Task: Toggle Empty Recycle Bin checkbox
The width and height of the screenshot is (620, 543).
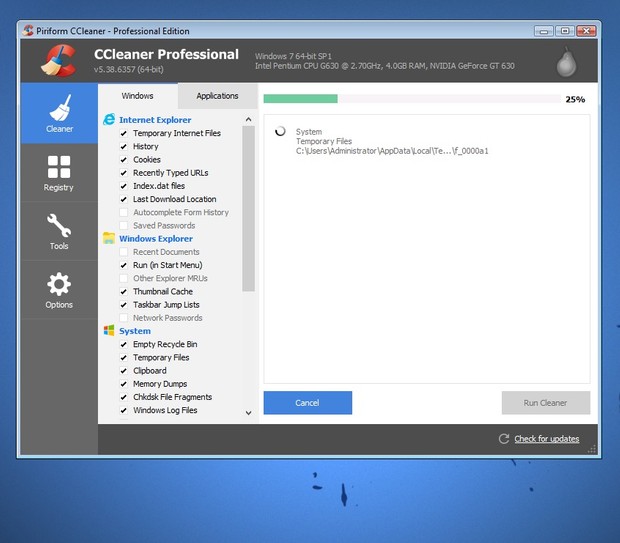Action: pyautogui.click(x=124, y=344)
